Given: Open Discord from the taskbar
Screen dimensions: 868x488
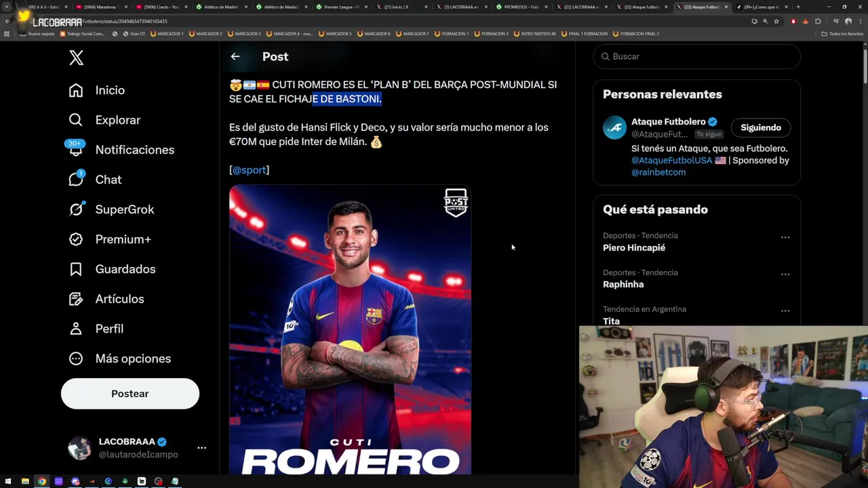Looking at the screenshot, I should [x=75, y=481].
